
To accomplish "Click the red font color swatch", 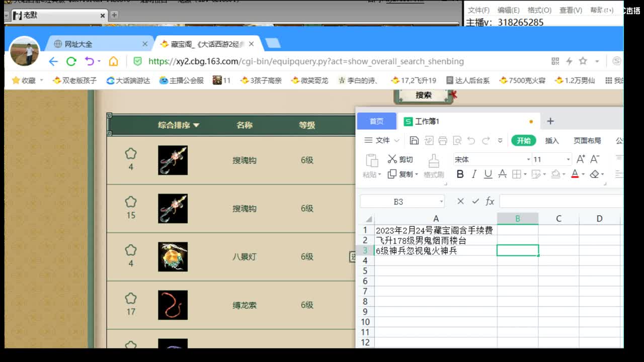I will pyautogui.click(x=575, y=174).
